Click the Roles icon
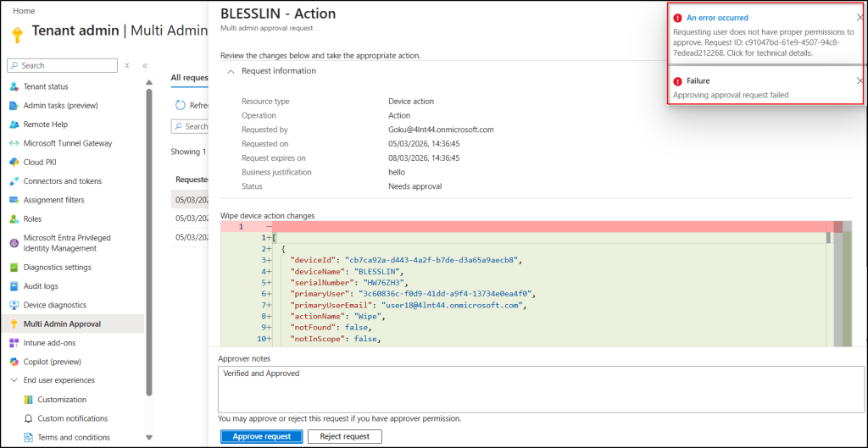Screen dimensions: 868x448 pos(14,219)
